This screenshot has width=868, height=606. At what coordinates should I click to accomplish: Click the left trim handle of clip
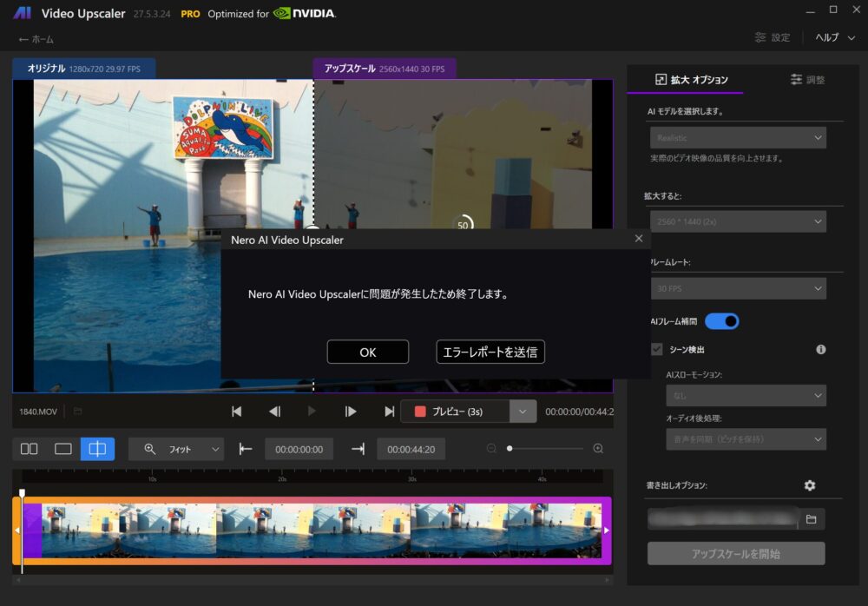pyautogui.click(x=16, y=530)
